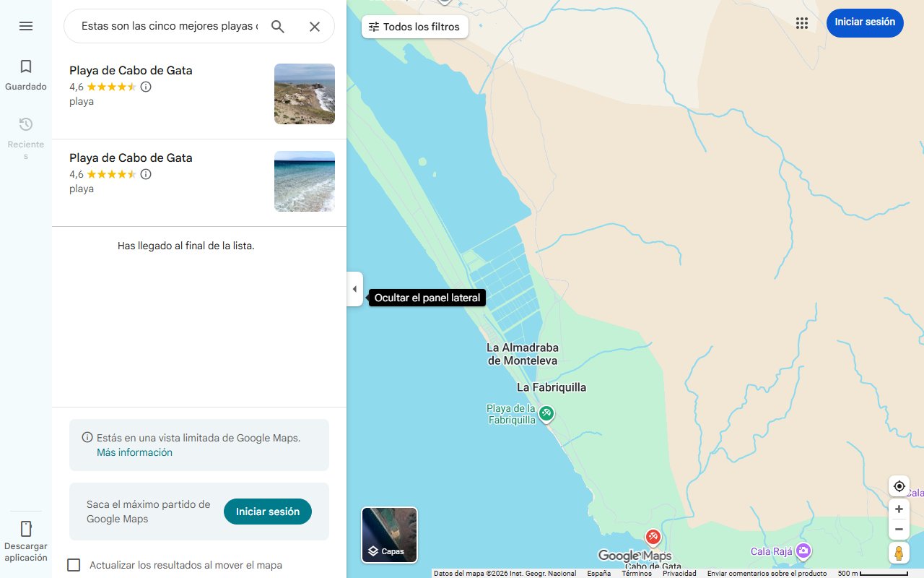Click the Descargar aplicación phone icon

[x=26, y=529]
